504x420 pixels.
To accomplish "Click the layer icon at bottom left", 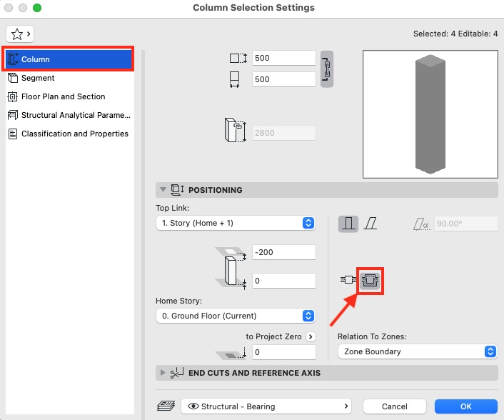I will pos(165,406).
